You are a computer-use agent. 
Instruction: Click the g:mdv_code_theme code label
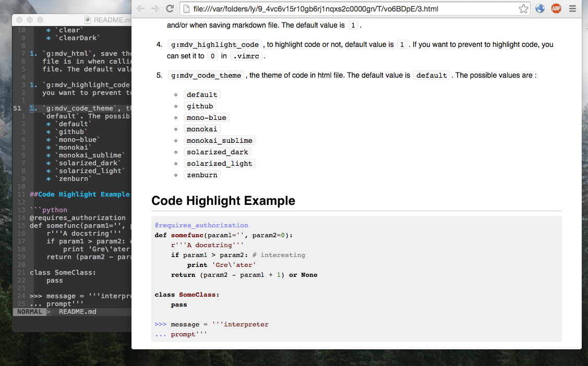point(206,76)
